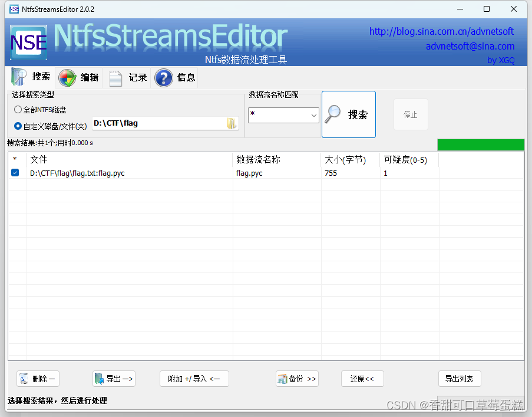532x417 pixels.
Task: Minimize the NtfsStreamsEditor window
Action: pos(460,9)
